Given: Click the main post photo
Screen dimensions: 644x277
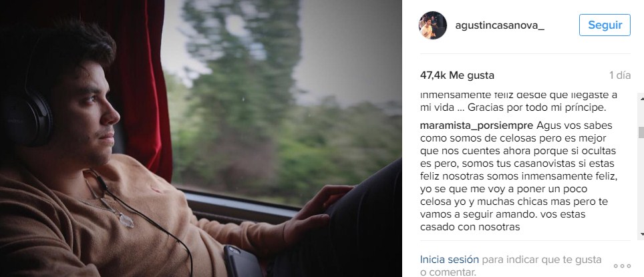Looking at the screenshot, I should (x=201, y=138).
